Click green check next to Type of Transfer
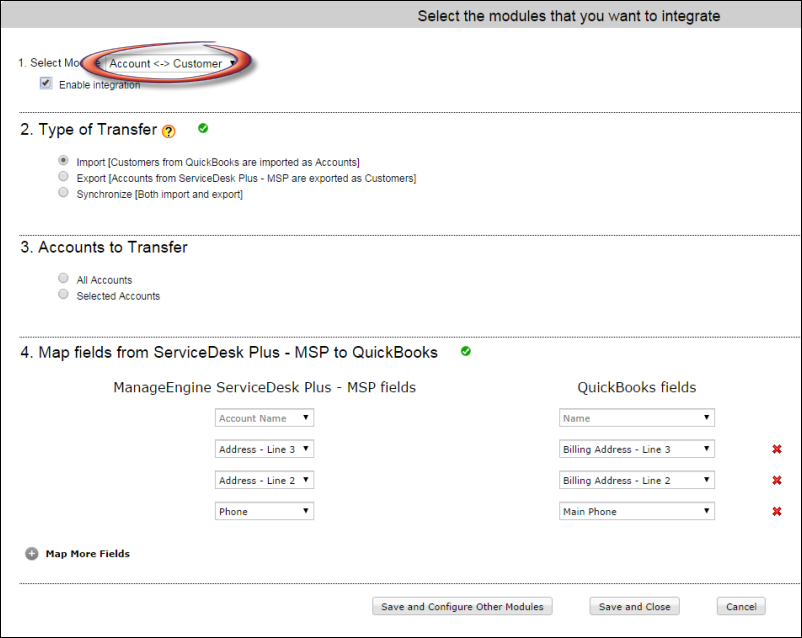Screen dimensions: 802x638 pos(203,128)
